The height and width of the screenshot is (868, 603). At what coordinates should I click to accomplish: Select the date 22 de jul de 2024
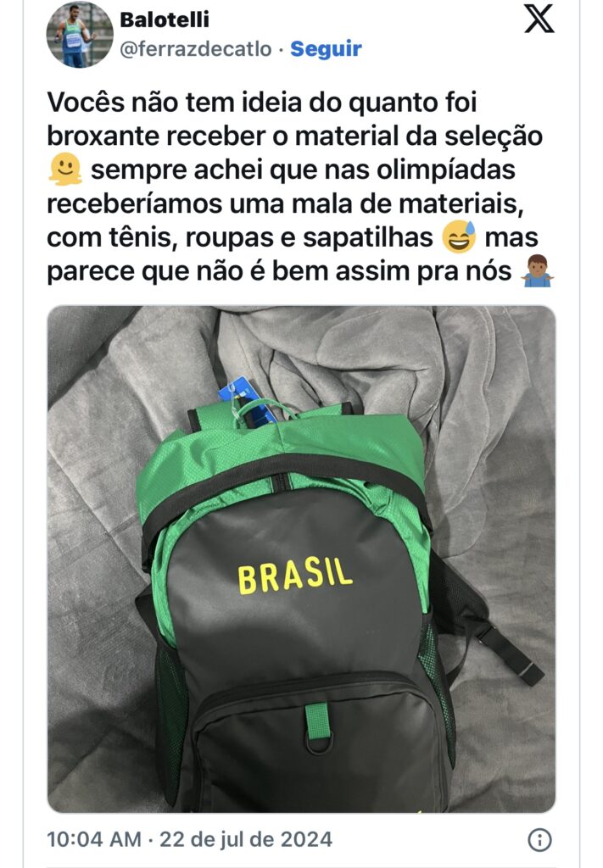(x=246, y=839)
